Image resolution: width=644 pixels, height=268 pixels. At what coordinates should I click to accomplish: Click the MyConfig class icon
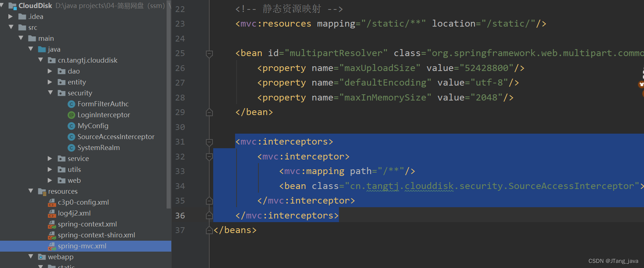click(71, 126)
